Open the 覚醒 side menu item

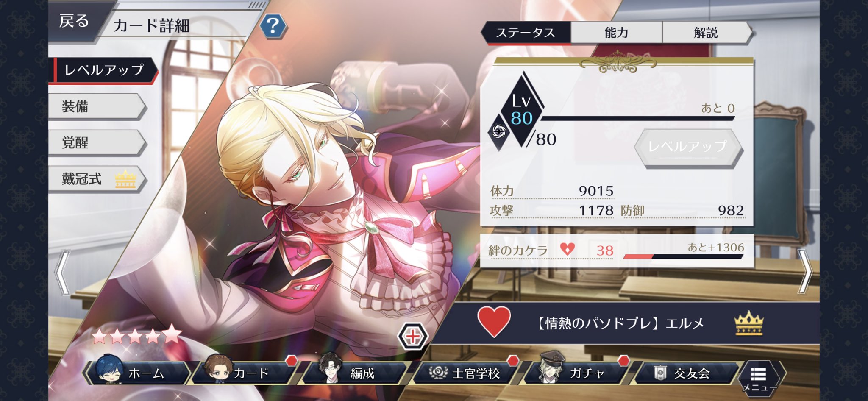tap(97, 143)
